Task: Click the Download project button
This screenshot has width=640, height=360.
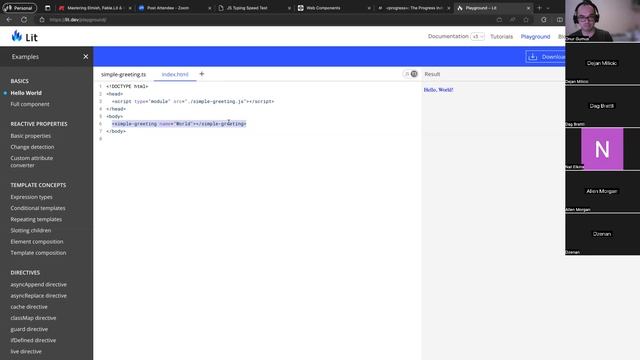Action: (x=545, y=57)
